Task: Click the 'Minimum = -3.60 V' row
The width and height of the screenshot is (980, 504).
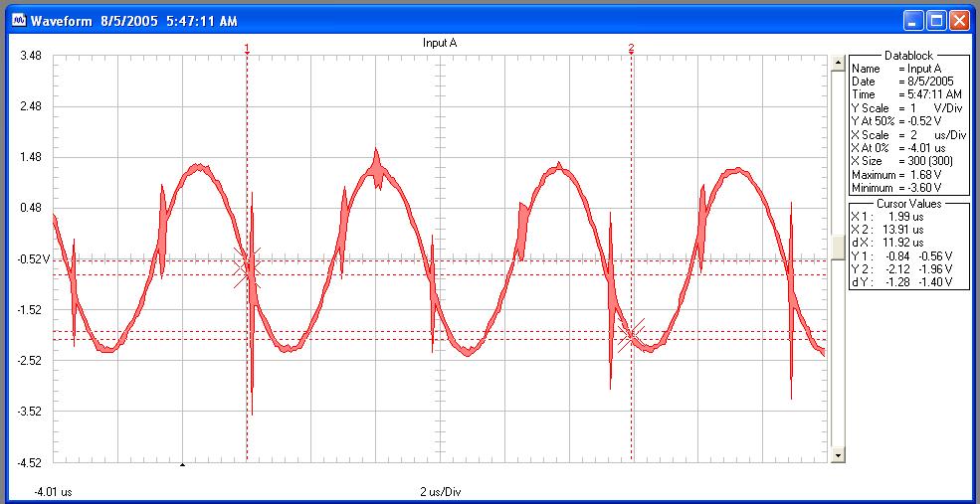Action: pyautogui.click(x=896, y=187)
